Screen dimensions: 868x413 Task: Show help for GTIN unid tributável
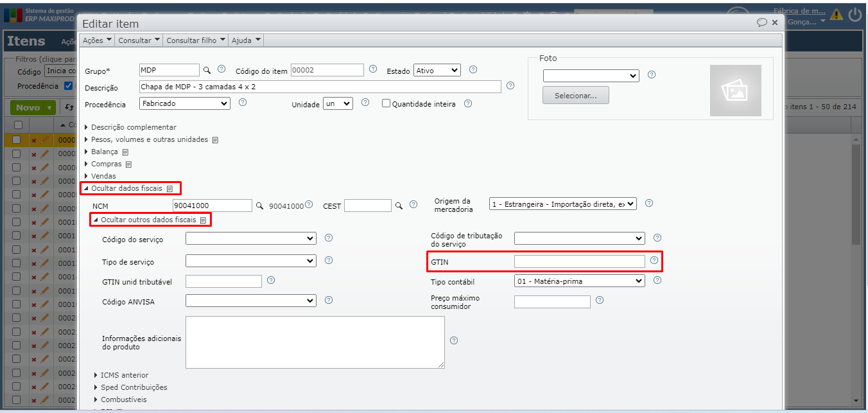271,280
